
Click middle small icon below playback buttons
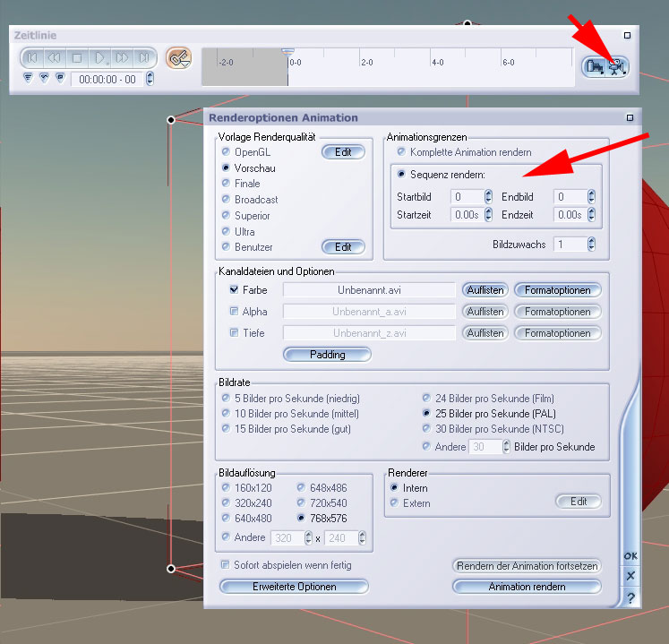[x=45, y=78]
